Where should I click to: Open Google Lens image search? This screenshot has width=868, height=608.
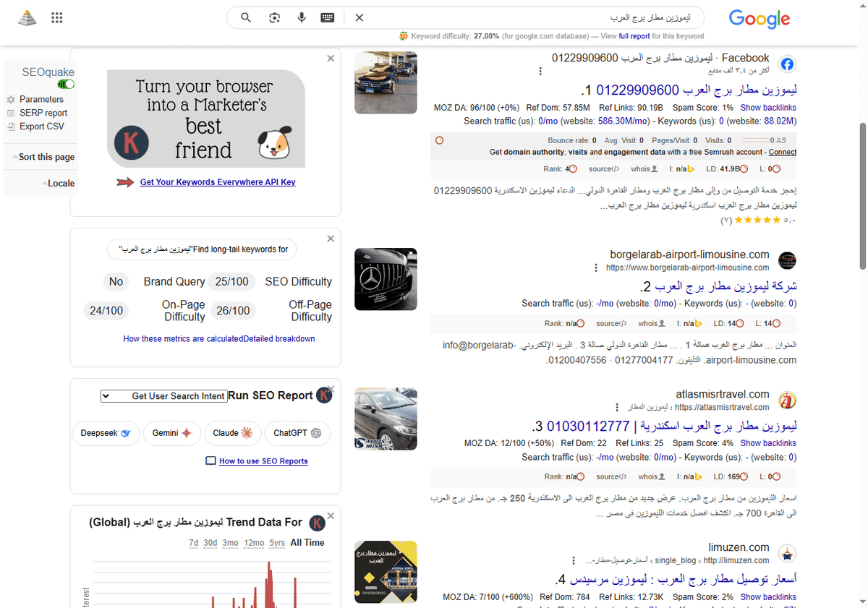click(x=274, y=17)
